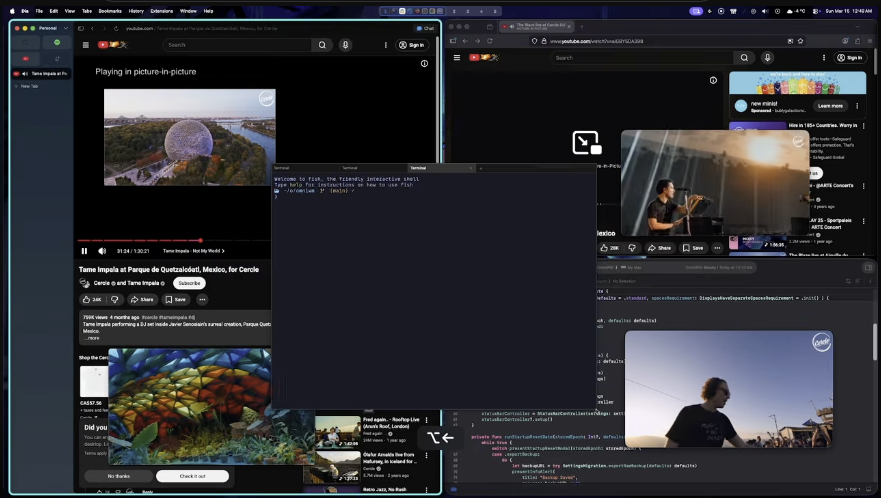
Task: Click Sign in button in Dia YouTube
Action: tap(413, 45)
